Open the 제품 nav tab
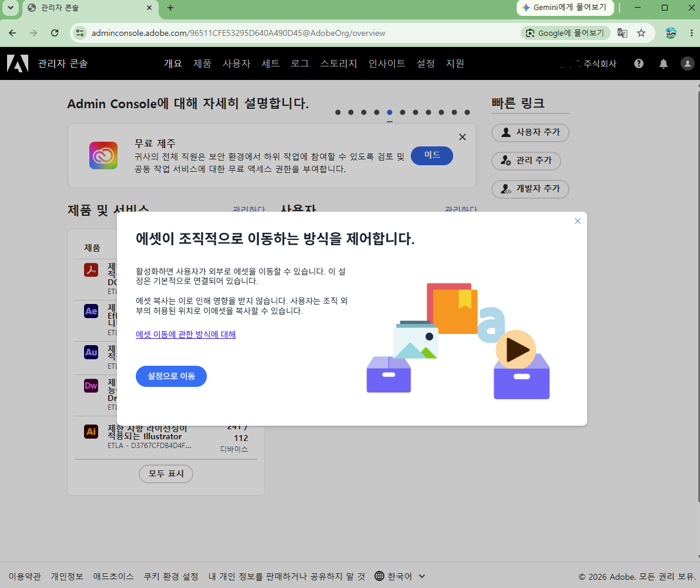The image size is (700, 588). click(202, 64)
